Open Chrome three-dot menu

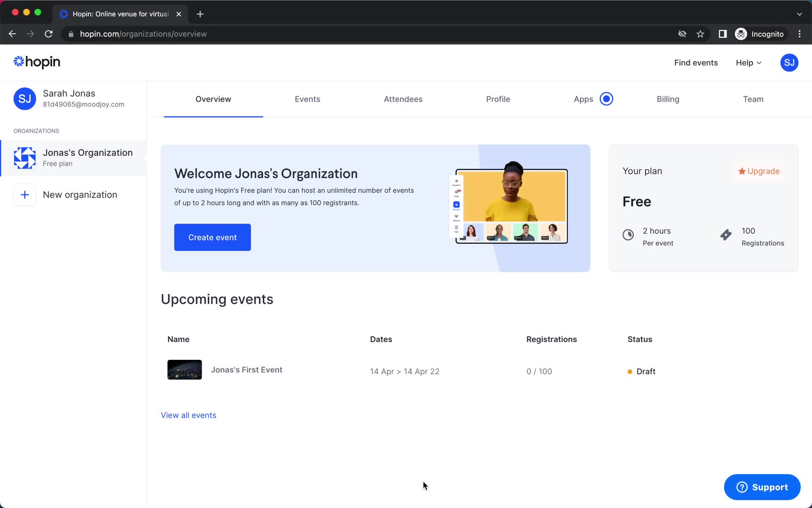pos(799,34)
